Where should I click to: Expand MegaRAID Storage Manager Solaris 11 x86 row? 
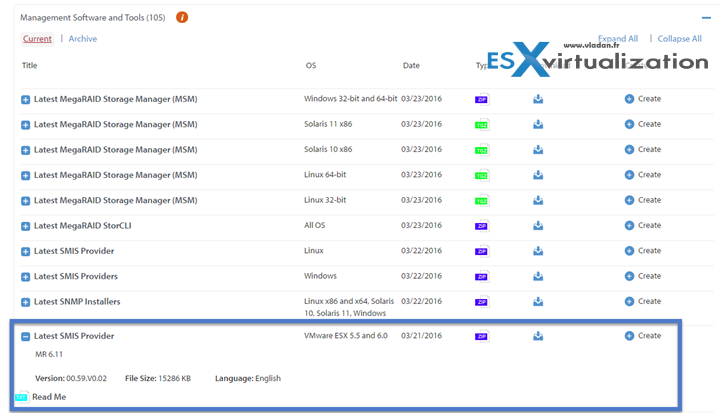point(26,124)
